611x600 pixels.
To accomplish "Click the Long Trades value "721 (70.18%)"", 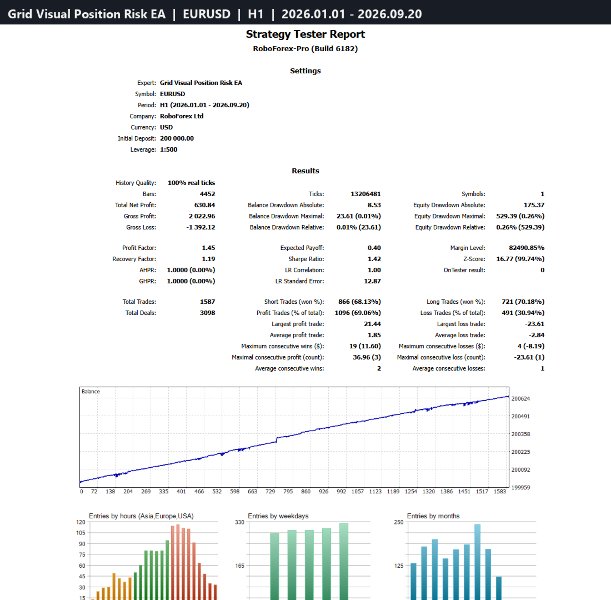I will 523,302.
